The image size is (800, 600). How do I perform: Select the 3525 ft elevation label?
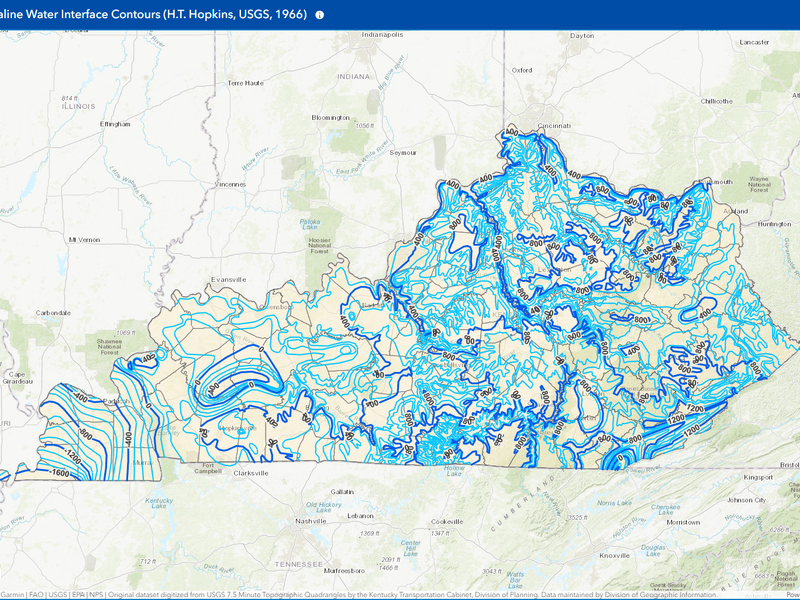[578, 517]
